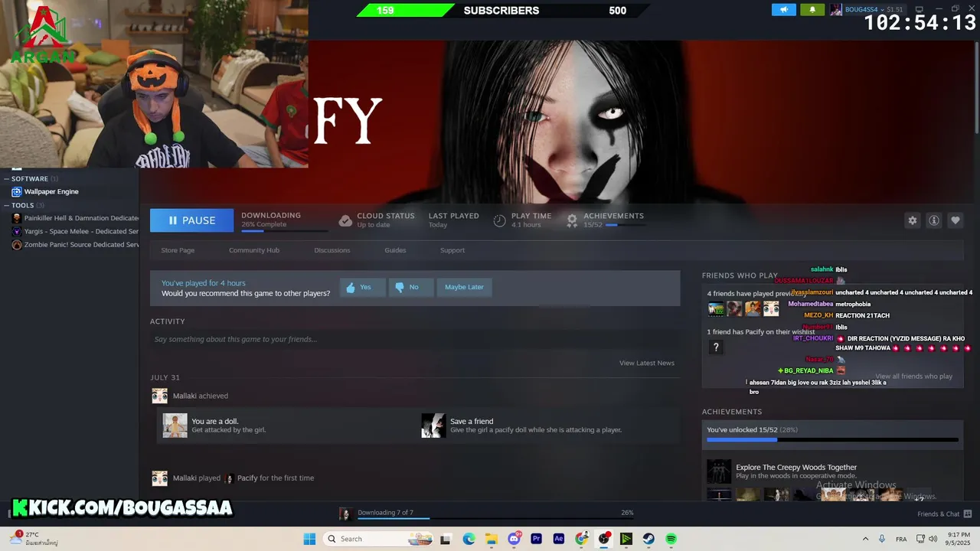The height and width of the screenshot is (551, 980).
Task: Click thumbs-up Yes recommendation
Action: click(x=362, y=287)
